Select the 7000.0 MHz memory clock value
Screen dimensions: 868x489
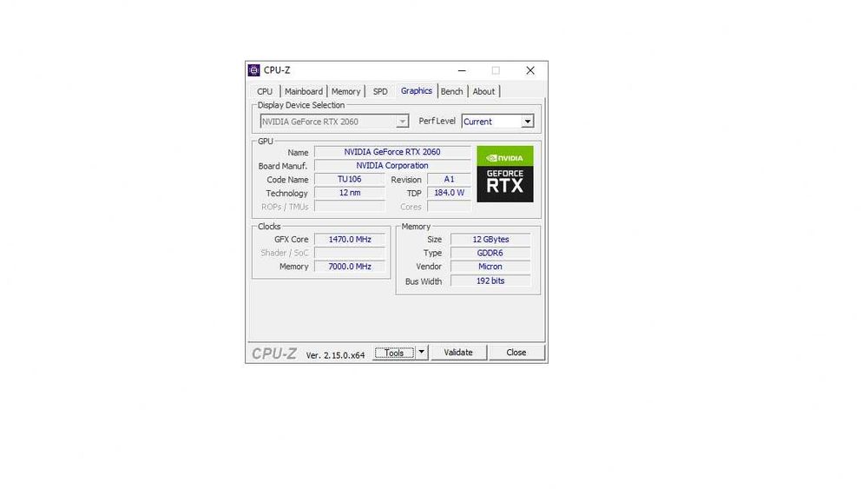click(349, 267)
